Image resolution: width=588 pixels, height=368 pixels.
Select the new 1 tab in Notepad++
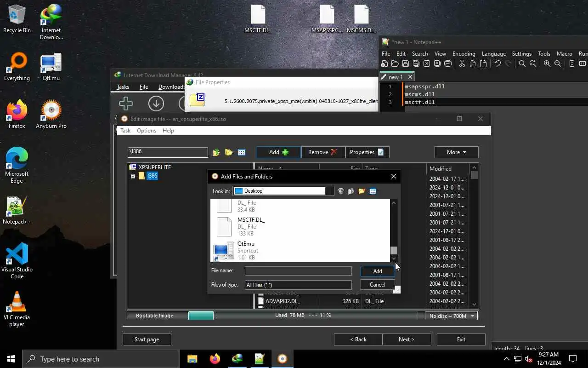pos(397,77)
